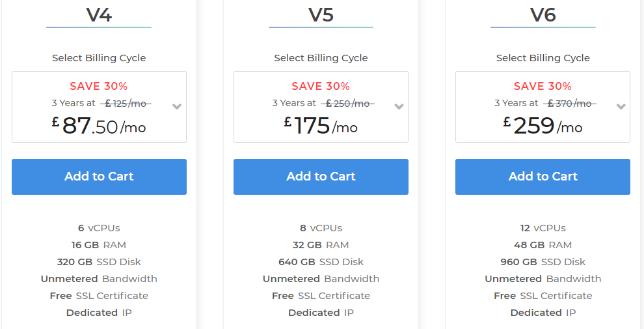Screen dimensions: 644x329
Task: Click the £87.50/mo price
Action: tap(99, 125)
